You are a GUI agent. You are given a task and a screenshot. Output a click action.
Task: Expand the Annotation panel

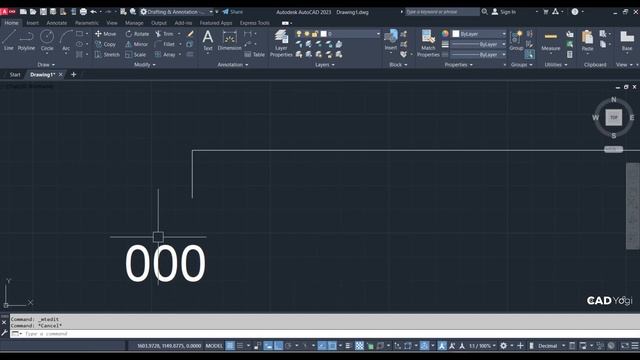click(233, 64)
